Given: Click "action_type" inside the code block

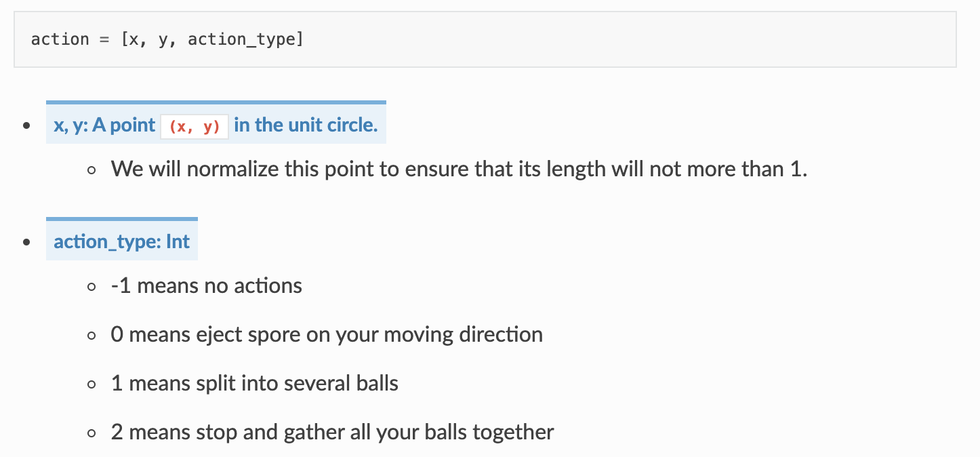Looking at the screenshot, I should (x=245, y=39).
